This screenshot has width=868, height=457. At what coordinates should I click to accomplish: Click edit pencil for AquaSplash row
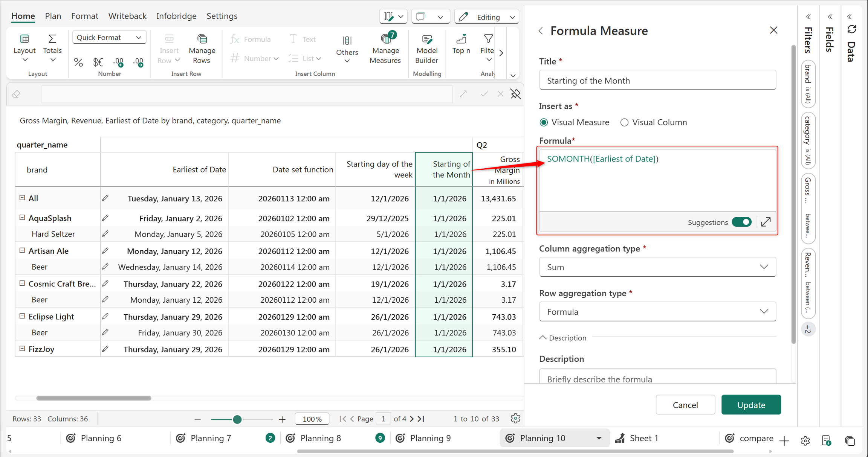[105, 218]
